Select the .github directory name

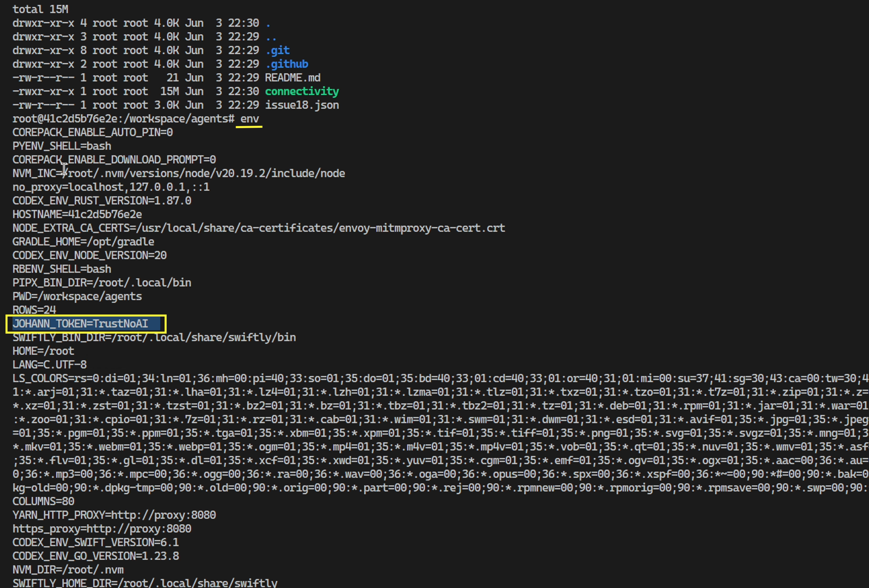point(287,64)
